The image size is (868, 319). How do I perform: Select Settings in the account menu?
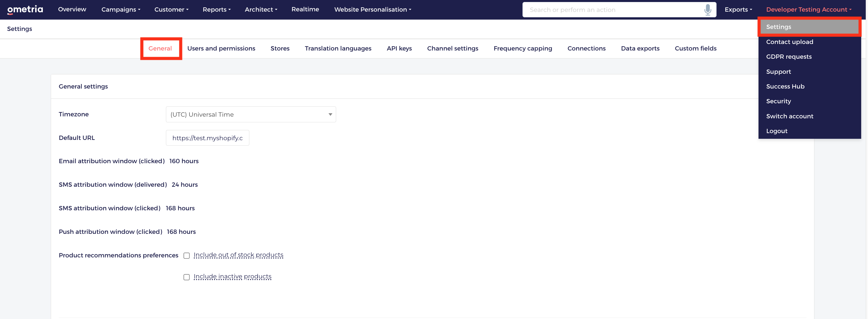(x=809, y=27)
